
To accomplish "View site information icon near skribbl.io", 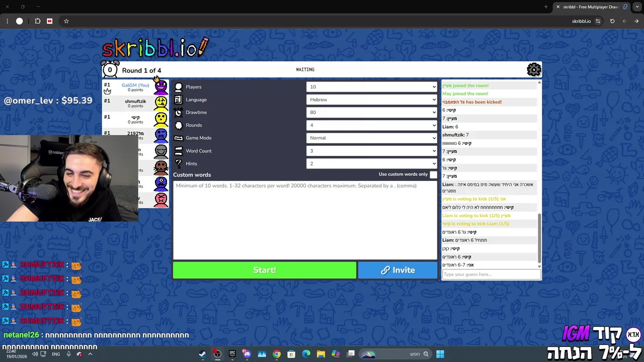I will click(x=598, y=21).
